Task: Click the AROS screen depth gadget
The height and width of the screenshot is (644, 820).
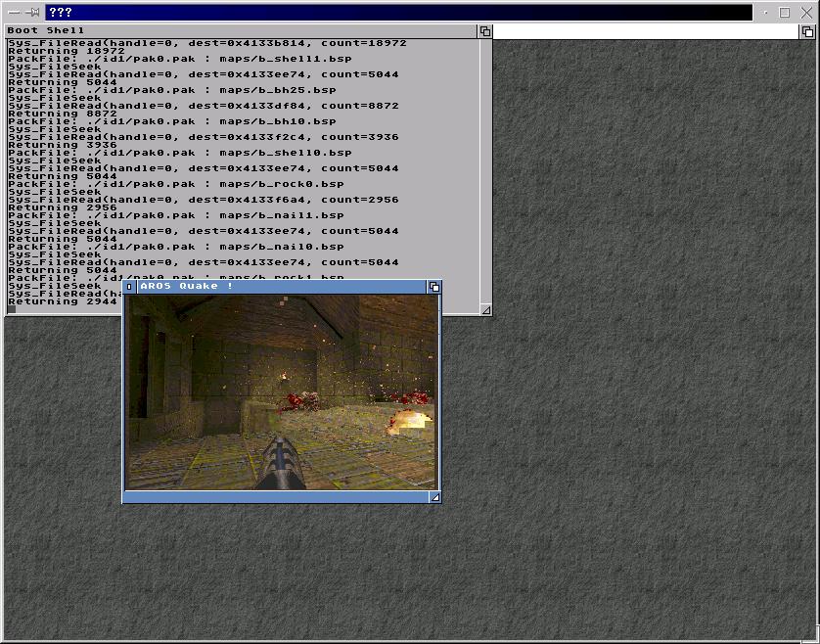Action: [x=807, y=31]
